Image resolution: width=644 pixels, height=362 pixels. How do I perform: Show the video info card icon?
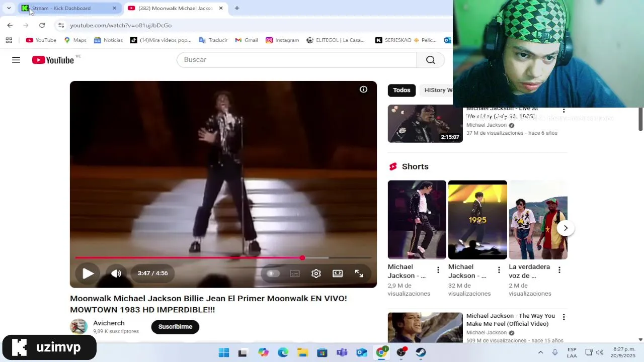[x=363, y=89]
